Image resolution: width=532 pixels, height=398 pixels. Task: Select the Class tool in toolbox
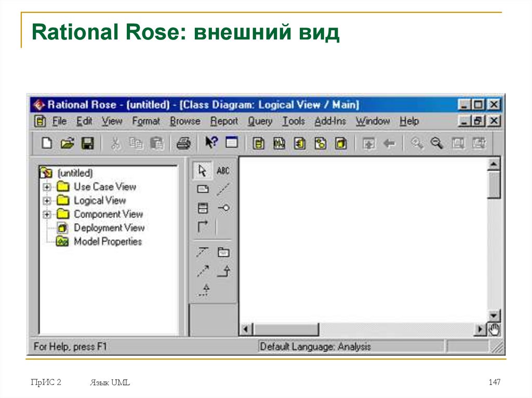click(203, 208)
